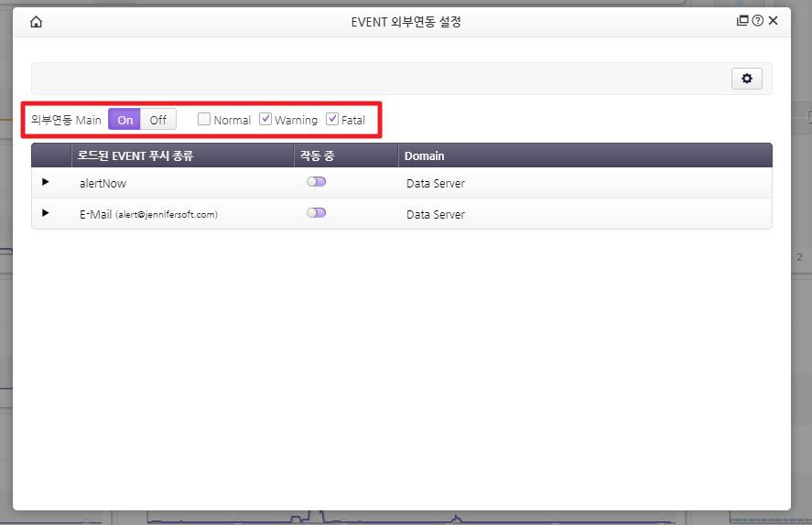This screenshot has width=812, height=525.
Task: Click the Domain column header
Action: click(425, 156)
